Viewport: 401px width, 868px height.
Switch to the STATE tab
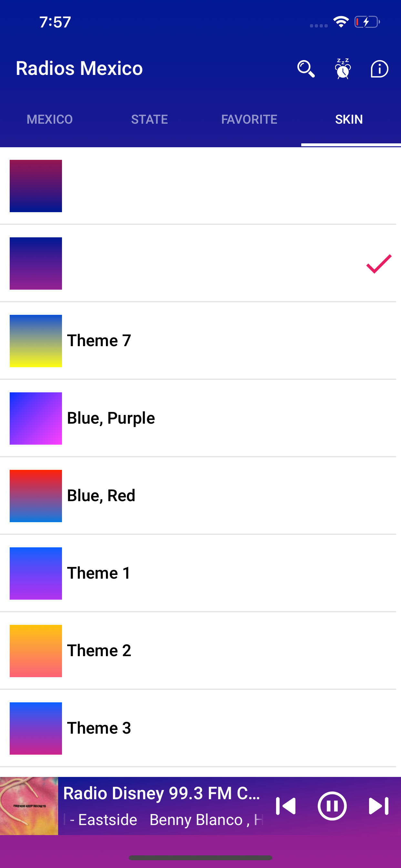pos(149,119)
